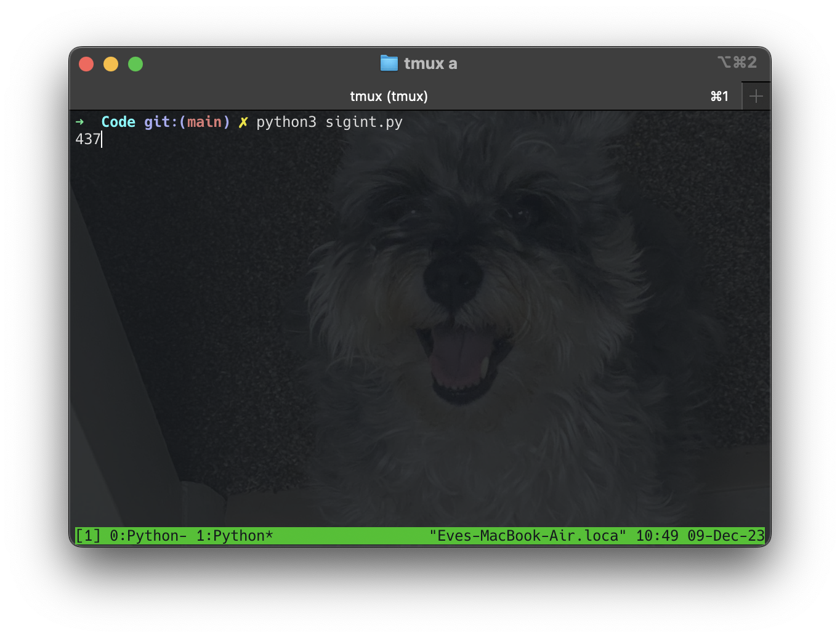Switch to the 0:Python- tmux window
840x638 pixels.
click(x=148, y=536)
